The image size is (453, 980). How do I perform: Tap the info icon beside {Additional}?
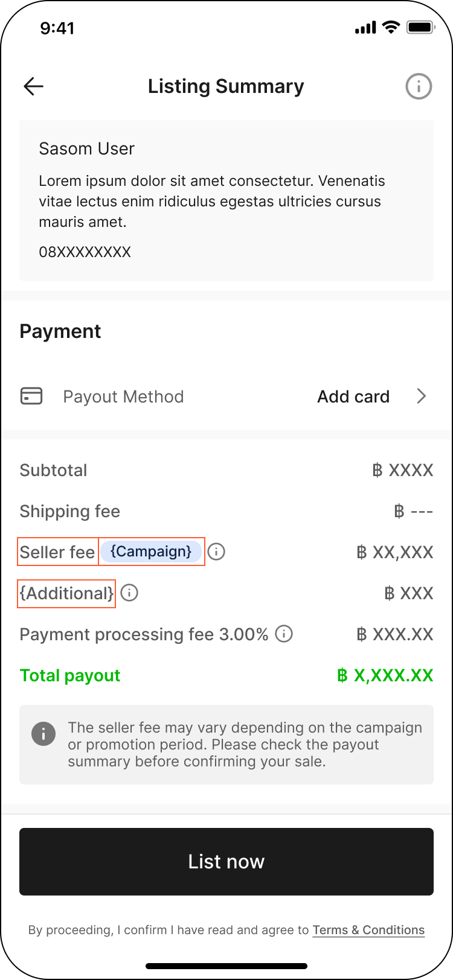point(129,593)
